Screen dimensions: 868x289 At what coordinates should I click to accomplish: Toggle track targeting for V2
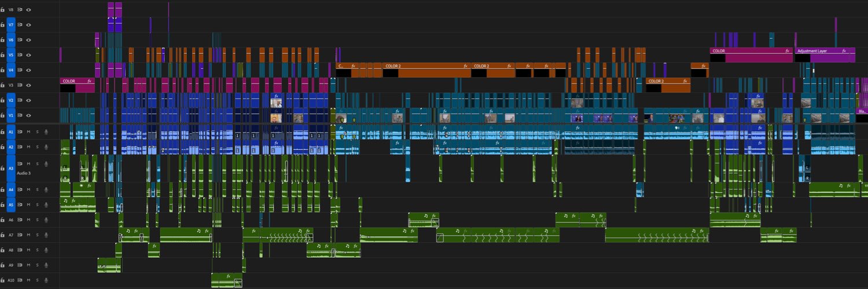point(11,100)
